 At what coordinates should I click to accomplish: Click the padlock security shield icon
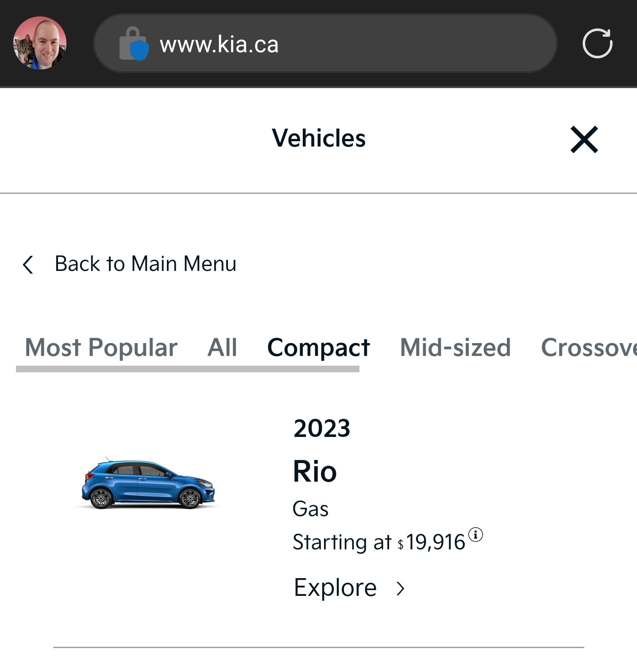[x=134, y=43]
